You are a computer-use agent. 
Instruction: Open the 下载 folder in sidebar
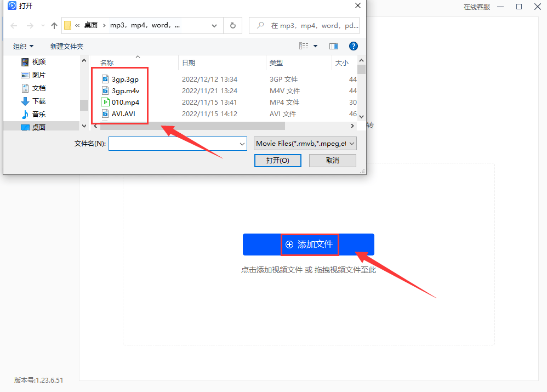(x=38, y=101)
